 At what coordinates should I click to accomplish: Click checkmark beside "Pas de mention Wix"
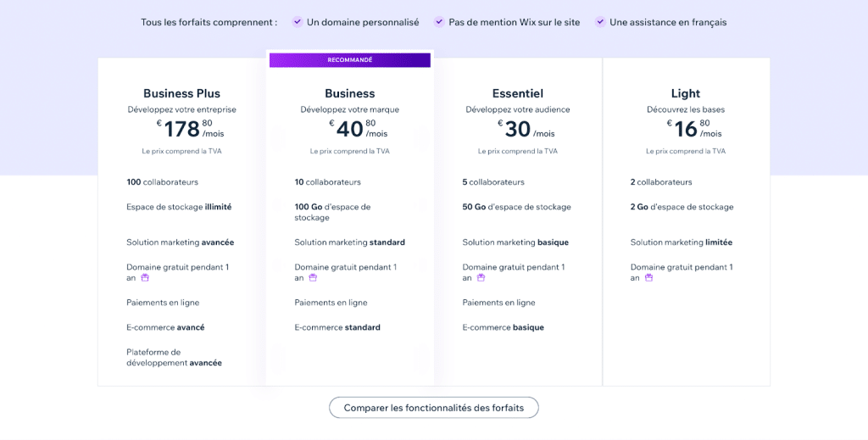point(439,22)
